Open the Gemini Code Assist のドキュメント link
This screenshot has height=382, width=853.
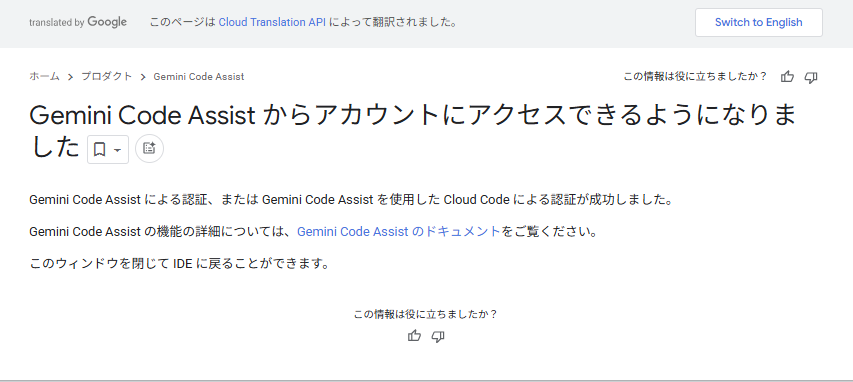(x=399, y=231)
